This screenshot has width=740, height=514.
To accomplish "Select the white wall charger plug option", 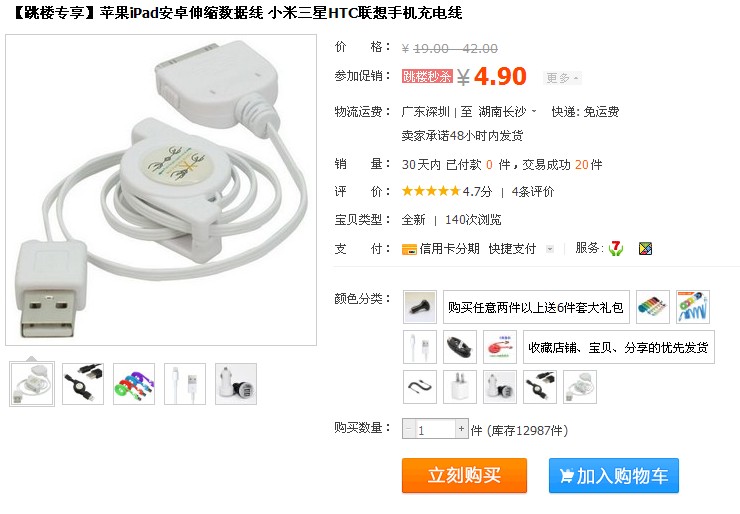I will pyautogui.click(x=460, y=387).
